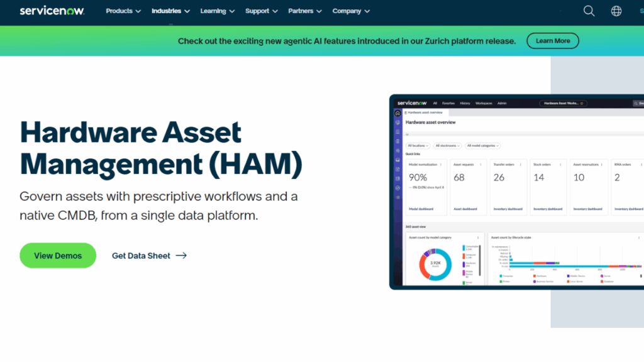Click the View Demos button
The image size is (644, 362).
pos(58,255)
